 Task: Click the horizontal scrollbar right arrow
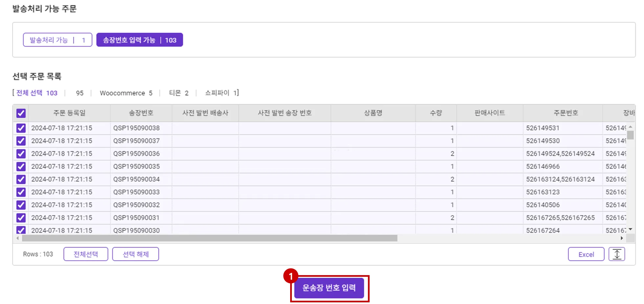[x=622, y=238]
